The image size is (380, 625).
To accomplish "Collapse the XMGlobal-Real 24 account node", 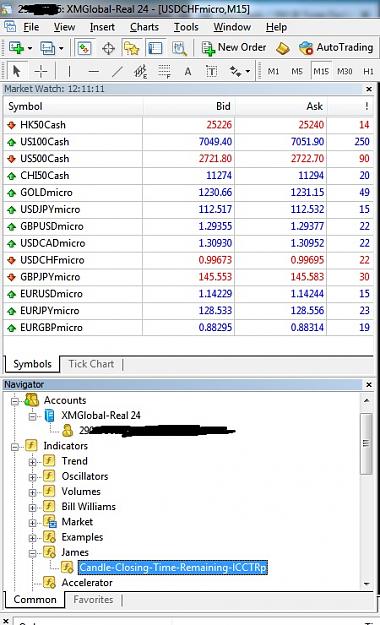I will tap(33, 417).
